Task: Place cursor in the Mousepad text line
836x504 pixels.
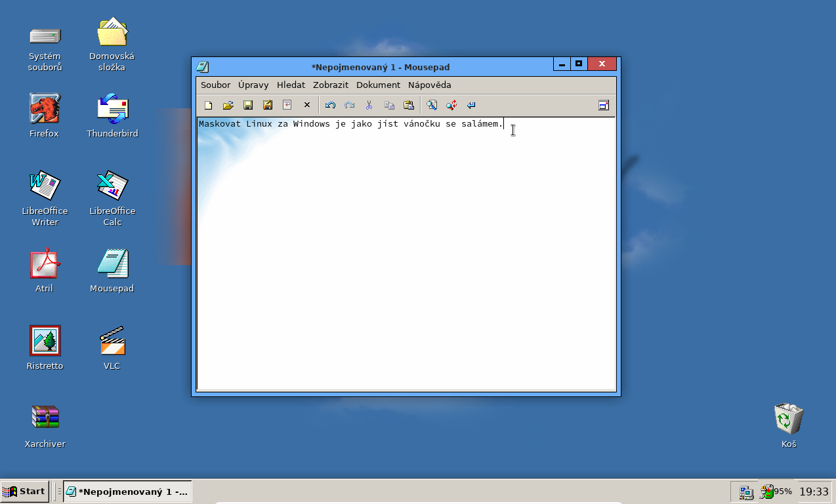Action: click(x=351, y=124)
